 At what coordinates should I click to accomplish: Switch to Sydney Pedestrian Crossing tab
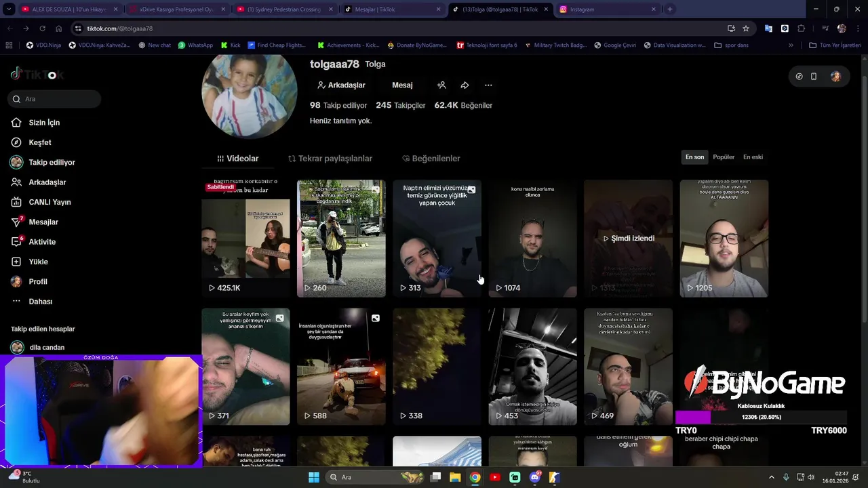[285, 9]
